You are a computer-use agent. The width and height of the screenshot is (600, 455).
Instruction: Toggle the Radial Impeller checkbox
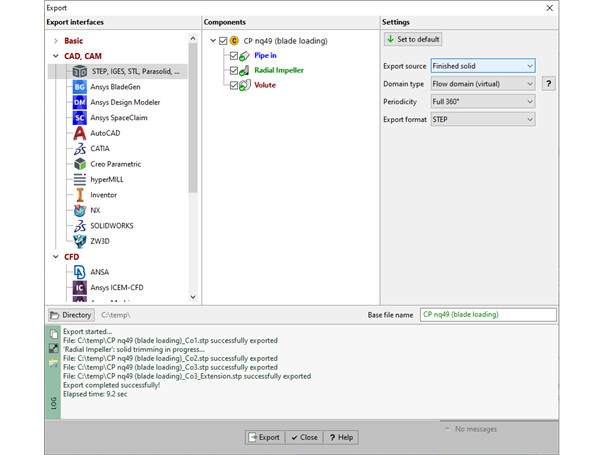pyautogui.click(x=234, y=70)
